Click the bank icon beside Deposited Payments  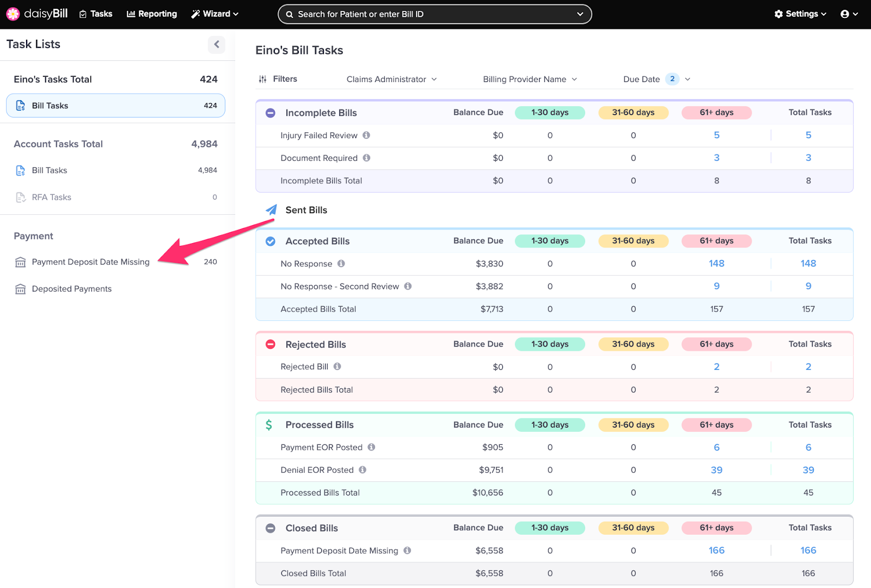21,289
